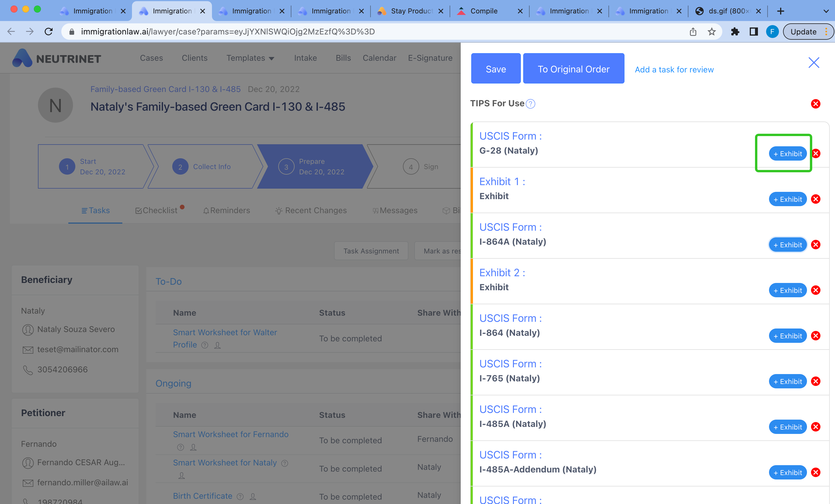835x504 pixels.
Task: Bookmark this page with star icon
Action: pos(711,32)
